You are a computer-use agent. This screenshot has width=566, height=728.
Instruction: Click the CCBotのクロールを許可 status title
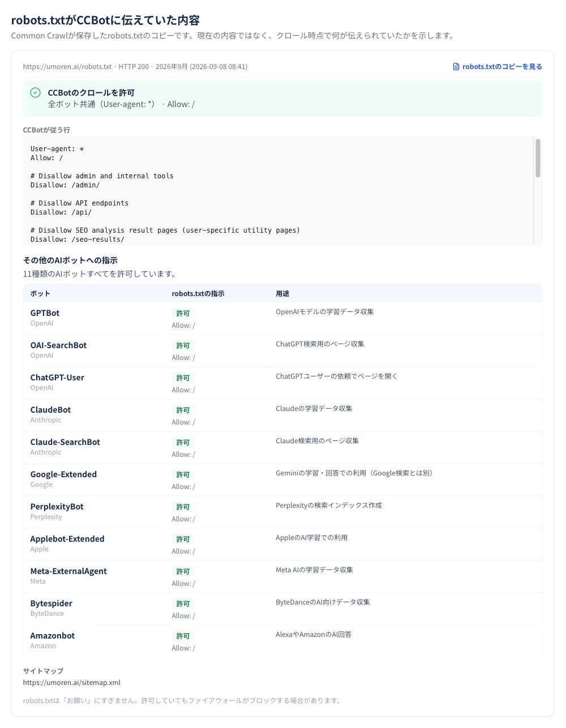(x=91, y=93)
